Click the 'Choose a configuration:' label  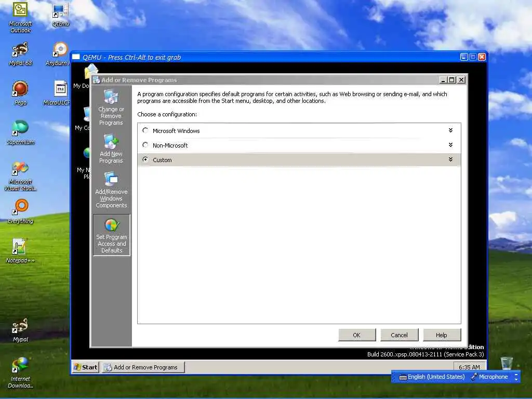(x=167, y=114)
